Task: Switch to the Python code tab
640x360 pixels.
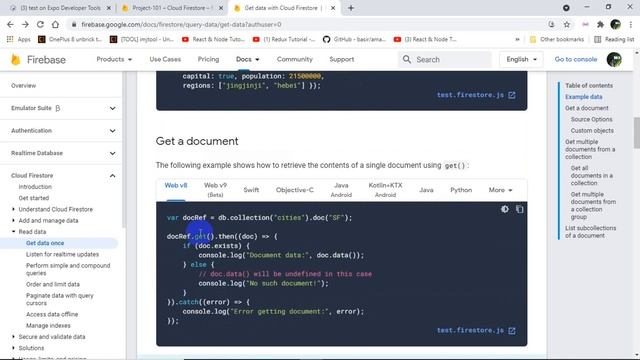Action: (461, 190)
